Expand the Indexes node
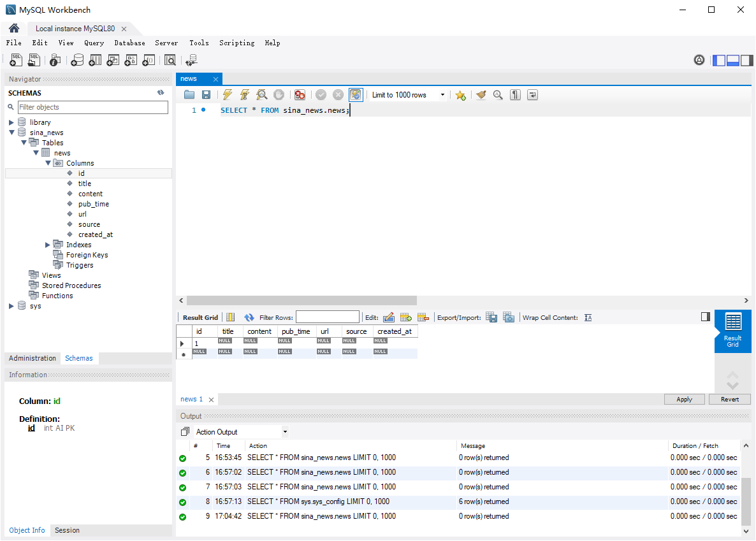Image resolution: width=756 pixels, height=541 pixels. 47,245
